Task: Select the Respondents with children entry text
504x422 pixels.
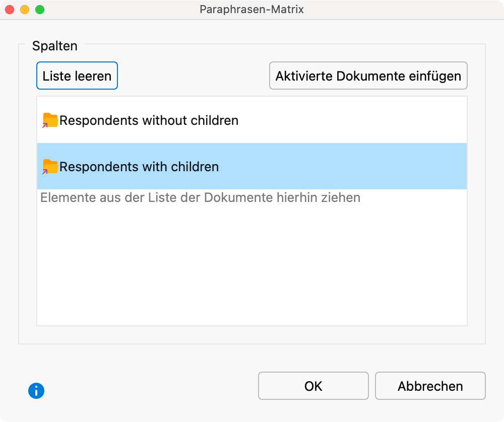Action: 139,167
